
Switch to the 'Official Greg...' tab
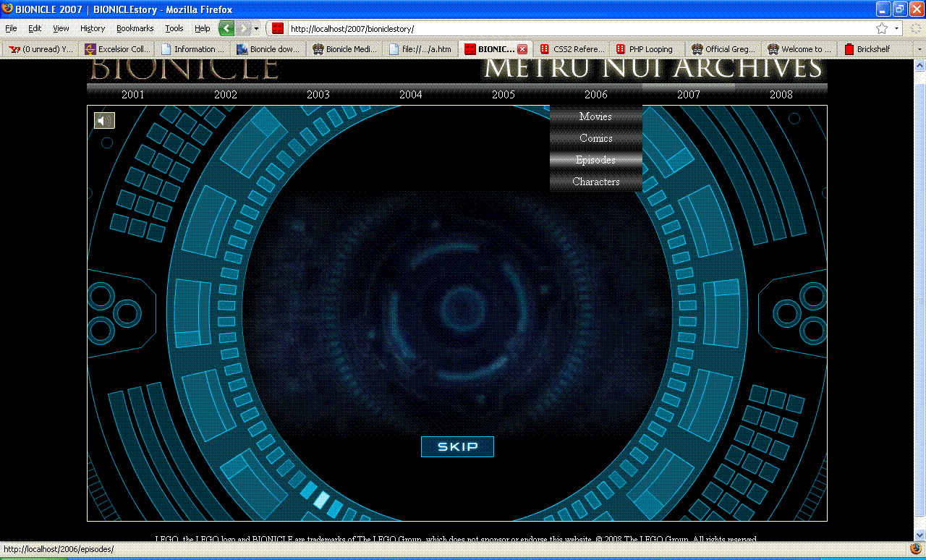[x=723, y=49]
